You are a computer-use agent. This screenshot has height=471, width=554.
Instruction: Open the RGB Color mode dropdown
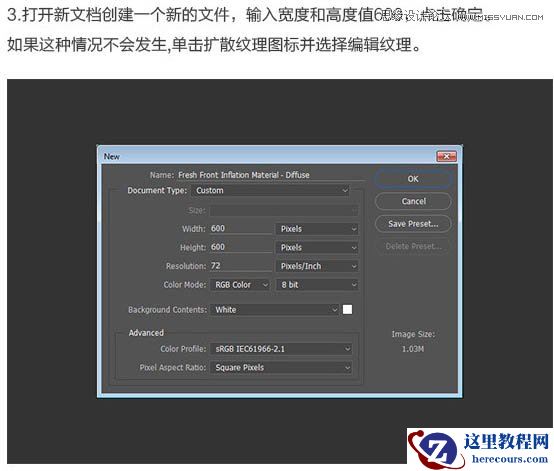[x=240, y=285]
